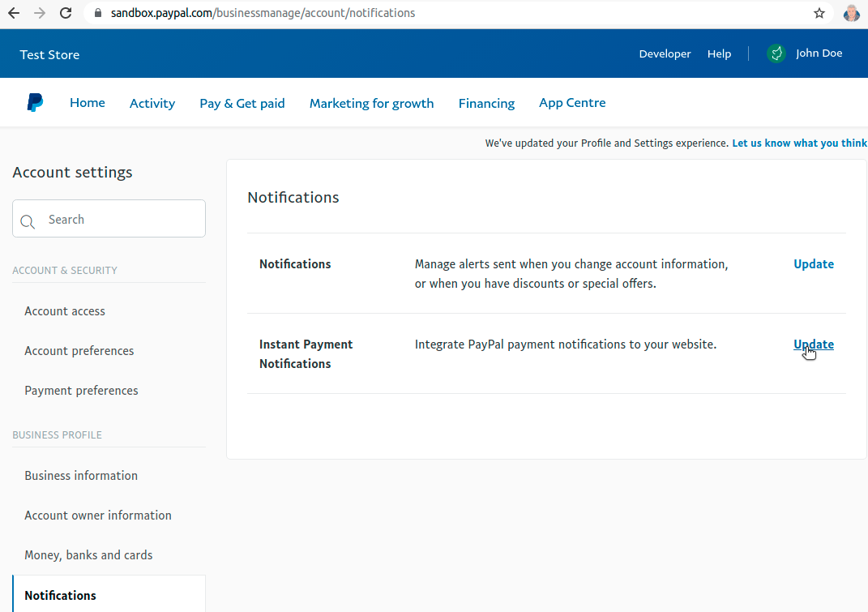This screenshot has width=868, height=612.
Task: Open the browser profile avatar
Action: pos(851,13)
